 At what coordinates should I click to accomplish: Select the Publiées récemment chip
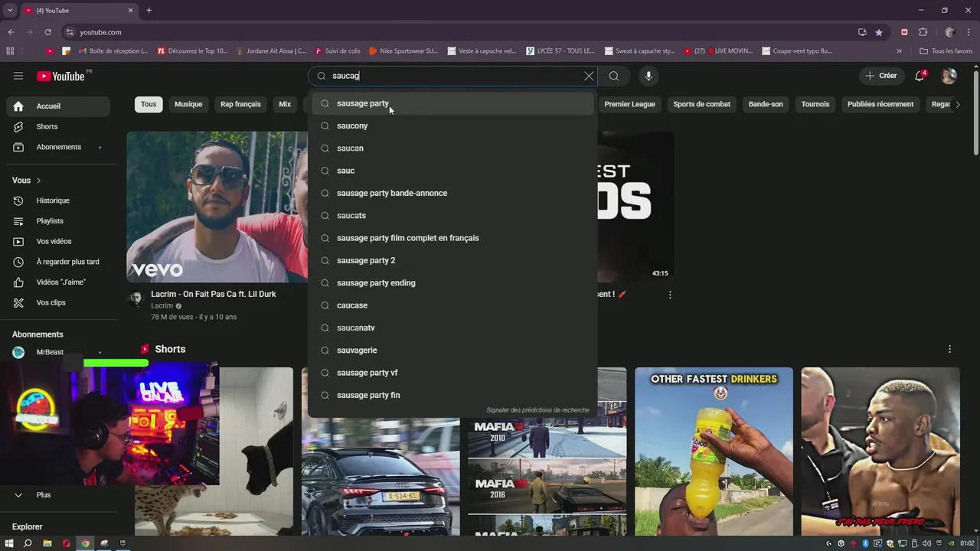coord(880,104)
